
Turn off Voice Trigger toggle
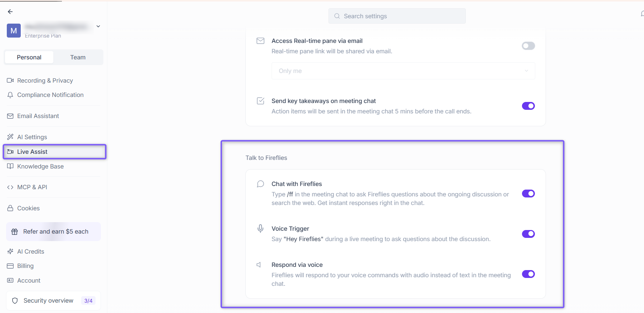(x=528, y=234)
